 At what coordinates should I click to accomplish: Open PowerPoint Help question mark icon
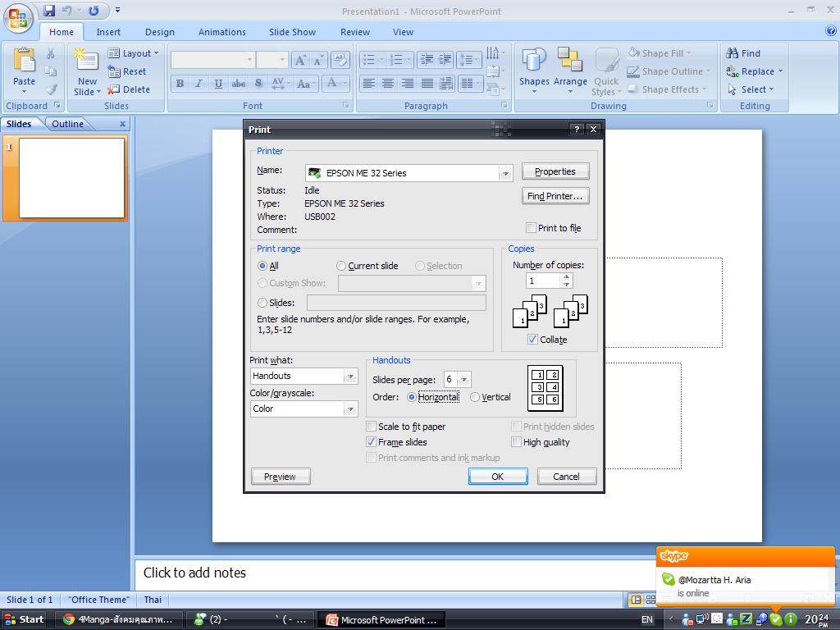tap(831, 31)
